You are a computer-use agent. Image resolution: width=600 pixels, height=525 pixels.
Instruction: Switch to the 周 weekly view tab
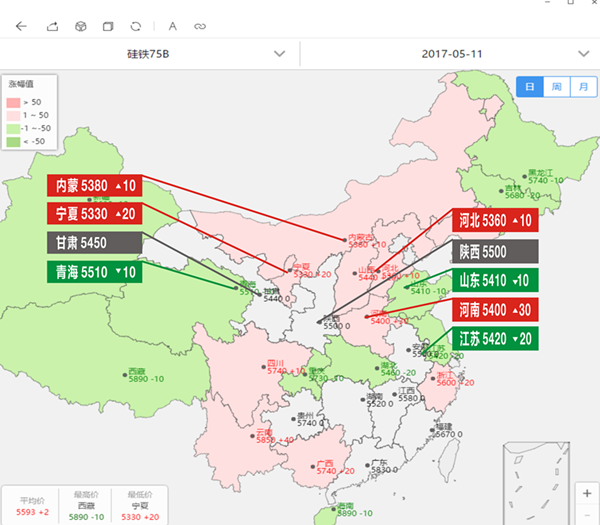pos(557,86)
